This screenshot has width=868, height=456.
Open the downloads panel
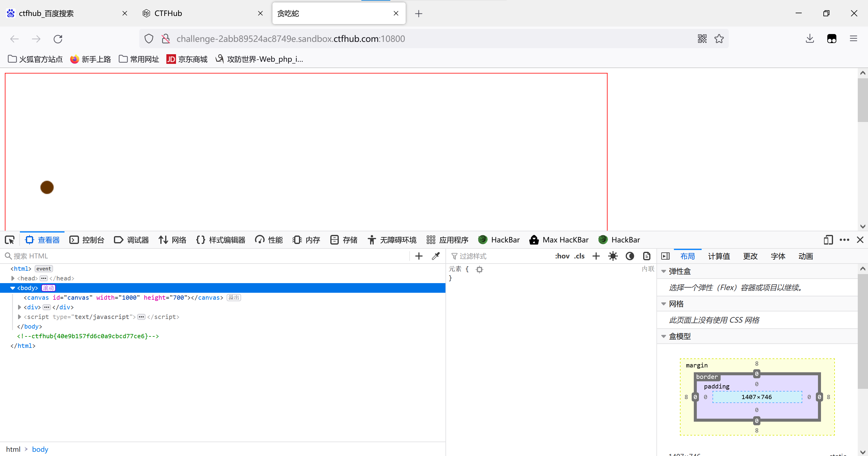coord(810,39)
